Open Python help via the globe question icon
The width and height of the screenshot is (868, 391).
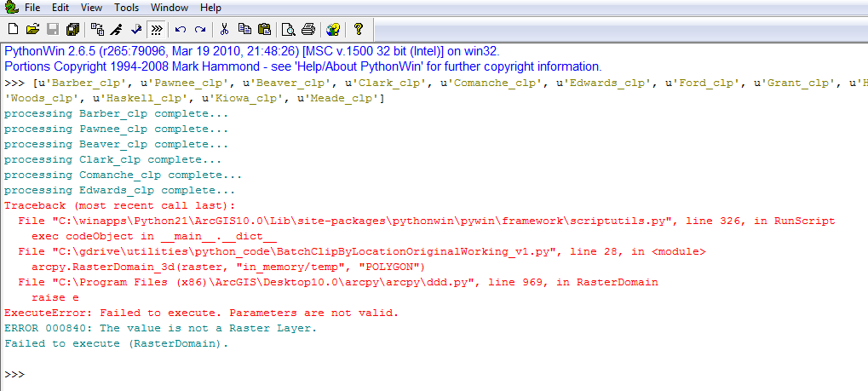[x=333, y=29]
